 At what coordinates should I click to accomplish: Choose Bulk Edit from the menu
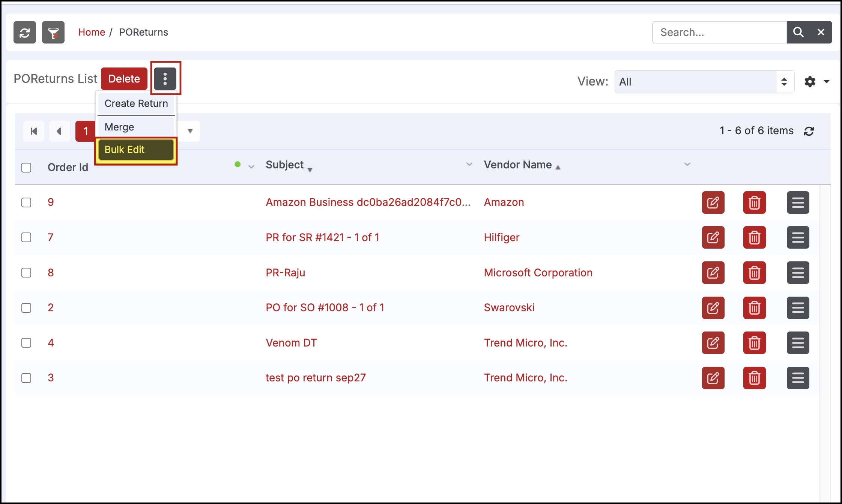(x=136, y=150)
